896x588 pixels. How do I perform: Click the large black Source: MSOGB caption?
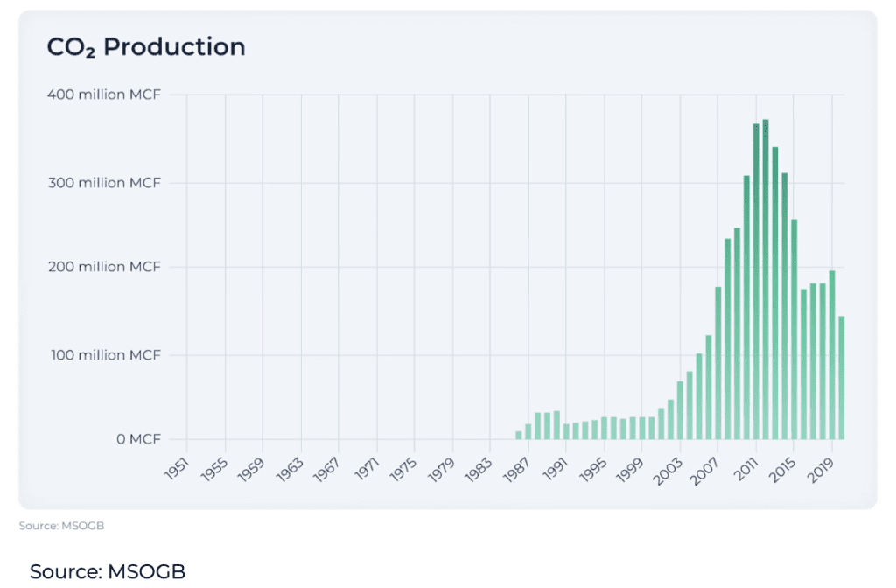(x=108, y=571)
